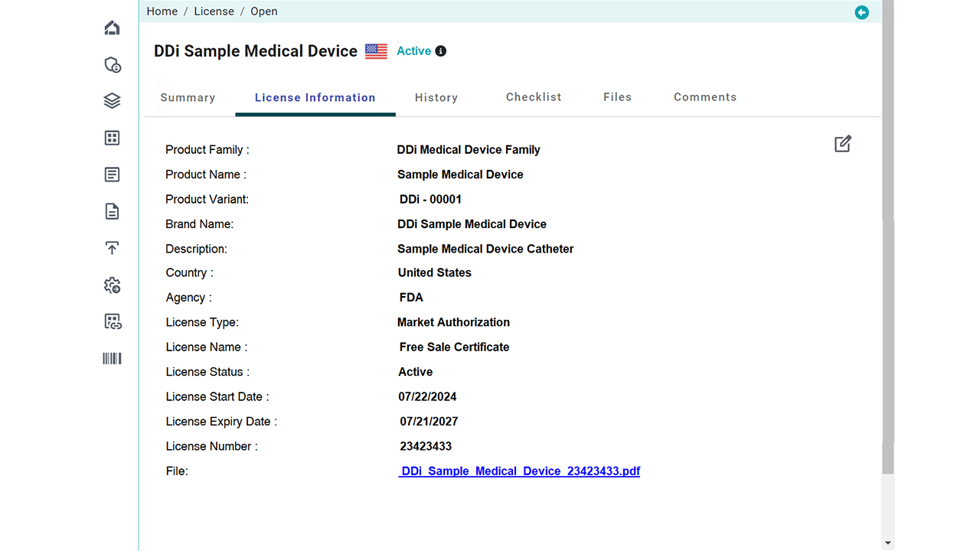Click the home icon in the sidebar
This screenshot has height=551, width=980.
click(112, 28)
